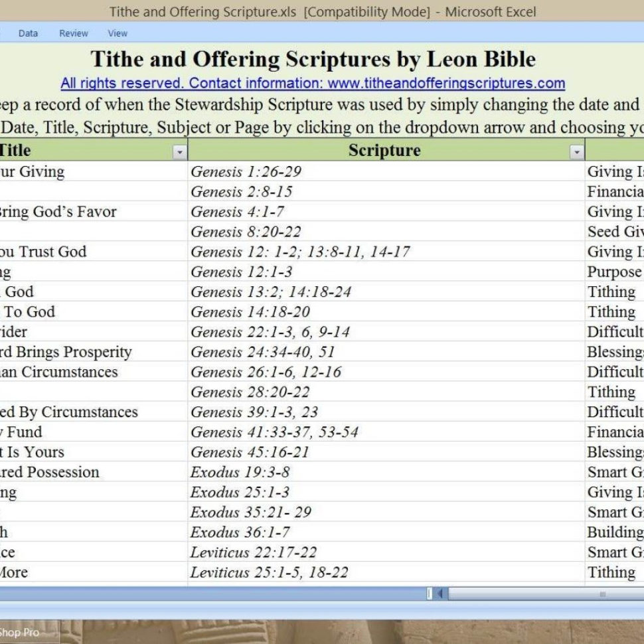Click the horizontal scrollbar right arrow
This screenshot has width=644, height=644.
pos(639,593)
